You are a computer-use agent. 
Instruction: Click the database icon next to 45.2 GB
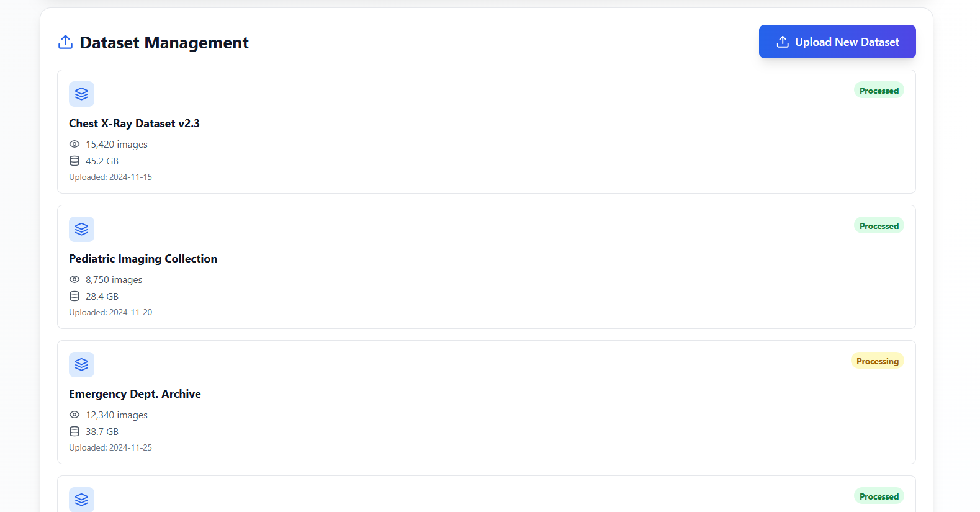[x=74, y=161]
